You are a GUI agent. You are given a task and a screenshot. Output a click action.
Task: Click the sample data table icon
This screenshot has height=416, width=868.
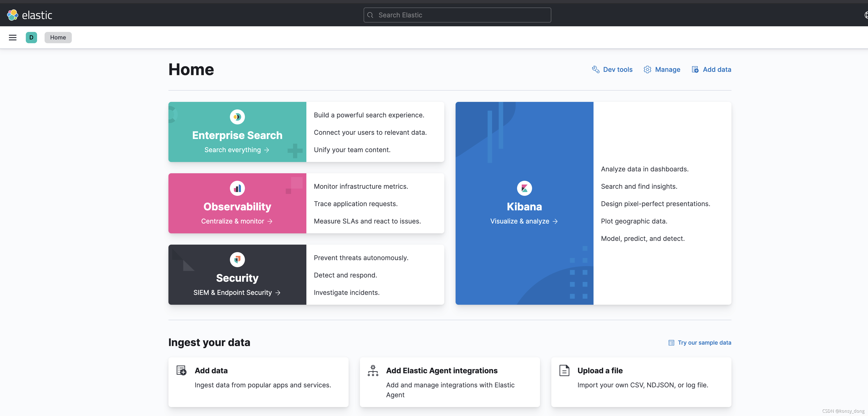[x=671, y=343]
